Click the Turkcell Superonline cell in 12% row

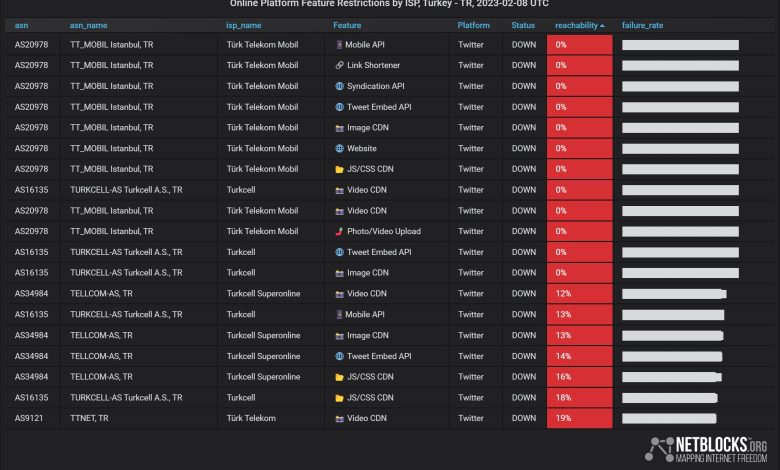[x=263, y=294]
